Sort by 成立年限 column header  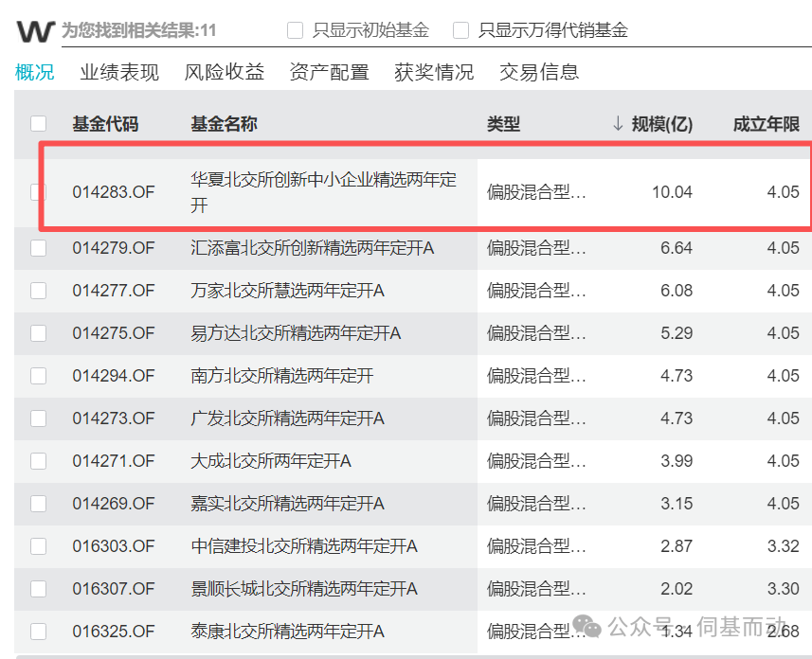point(767,124)
